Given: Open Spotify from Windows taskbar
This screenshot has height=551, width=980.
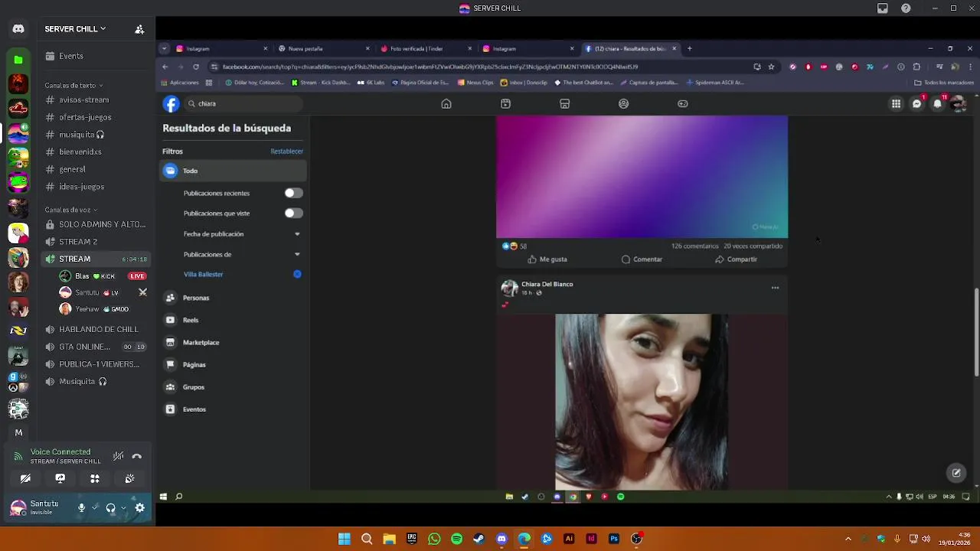Looking at the screenshot, I should point(456,539).
